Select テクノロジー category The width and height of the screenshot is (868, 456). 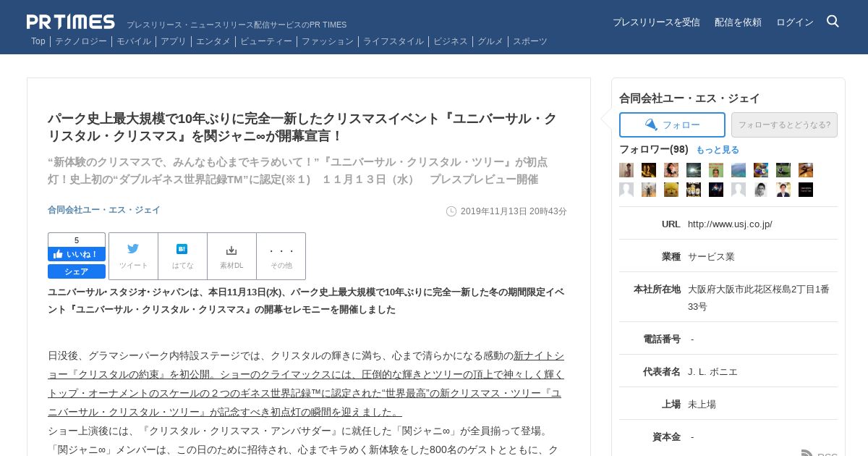[81, 41]
